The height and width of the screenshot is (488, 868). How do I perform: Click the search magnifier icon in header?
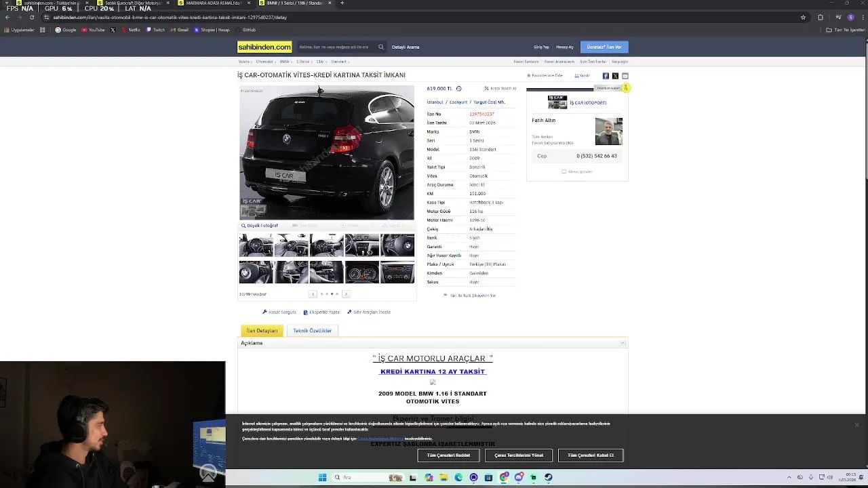pos(381,47)
